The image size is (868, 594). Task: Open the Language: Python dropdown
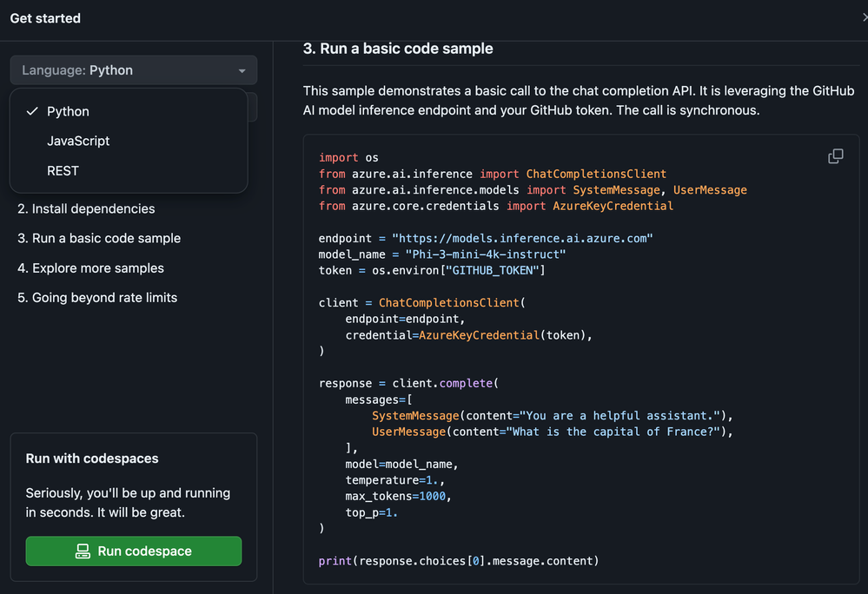click(133, 70)
